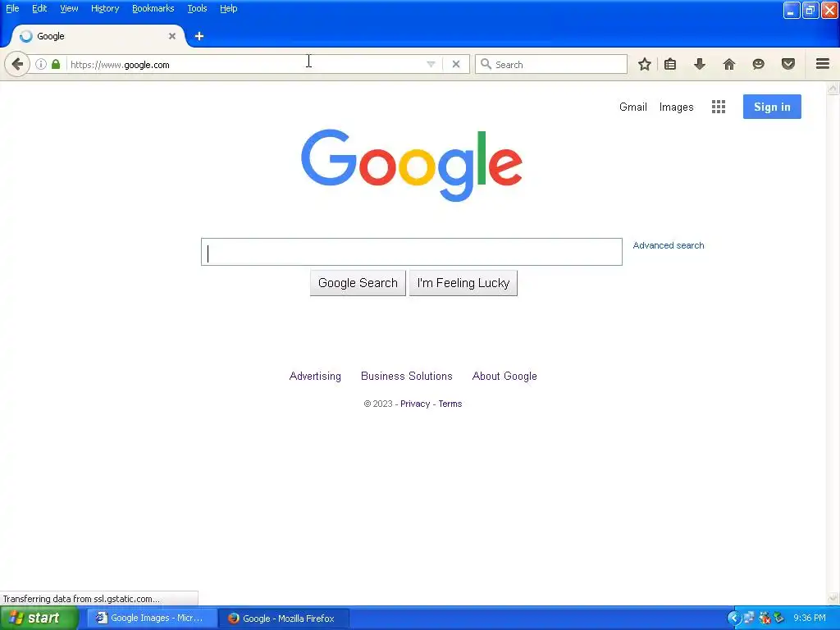The image size is (840, 630).
Task: Focus the Google search text box
Action: 412,252
